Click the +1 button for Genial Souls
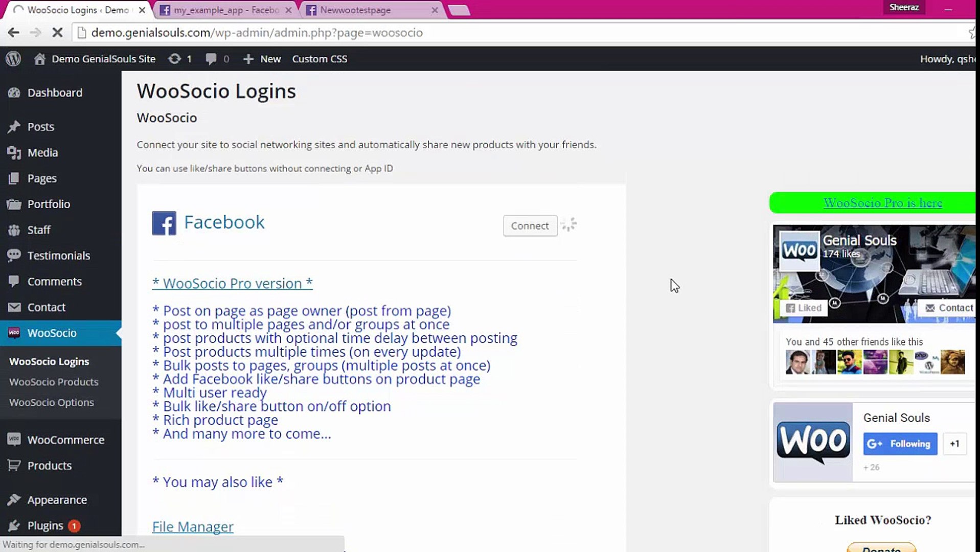Image resolution: width=980 pixels, height=552 pixels. [954, 444]
